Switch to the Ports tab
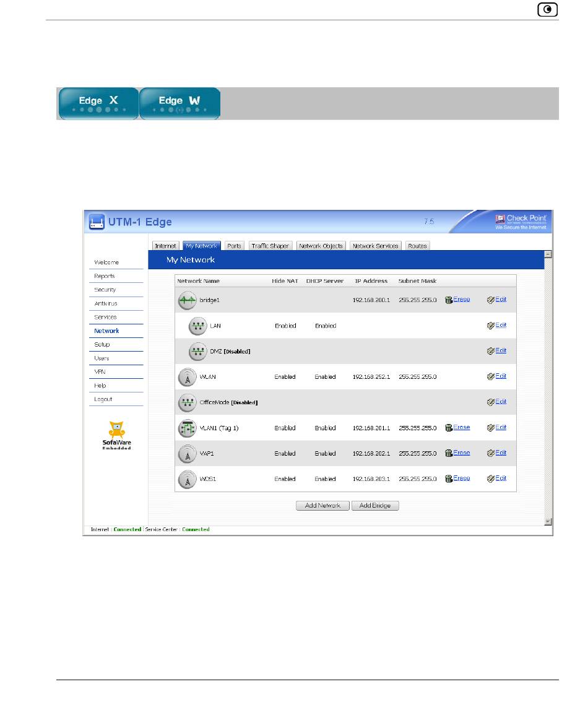Screen dimensions: 588x728 point(234,246)
